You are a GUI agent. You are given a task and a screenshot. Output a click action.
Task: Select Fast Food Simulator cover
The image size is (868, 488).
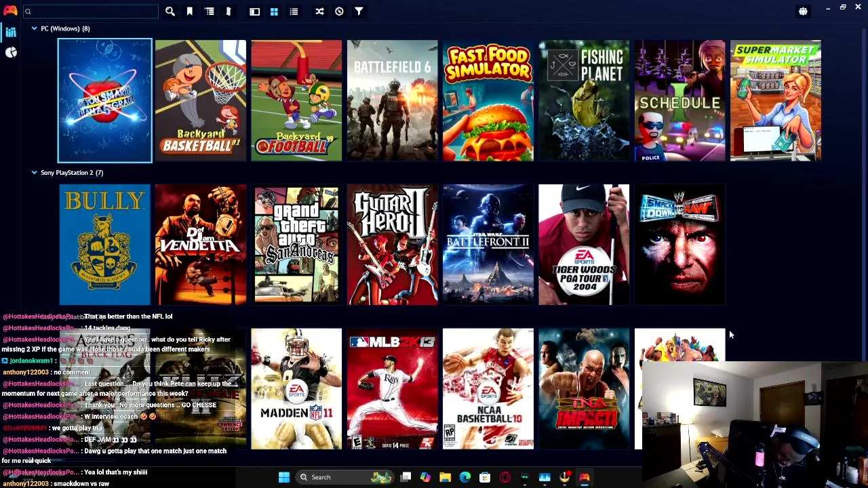tap(488, 100)
